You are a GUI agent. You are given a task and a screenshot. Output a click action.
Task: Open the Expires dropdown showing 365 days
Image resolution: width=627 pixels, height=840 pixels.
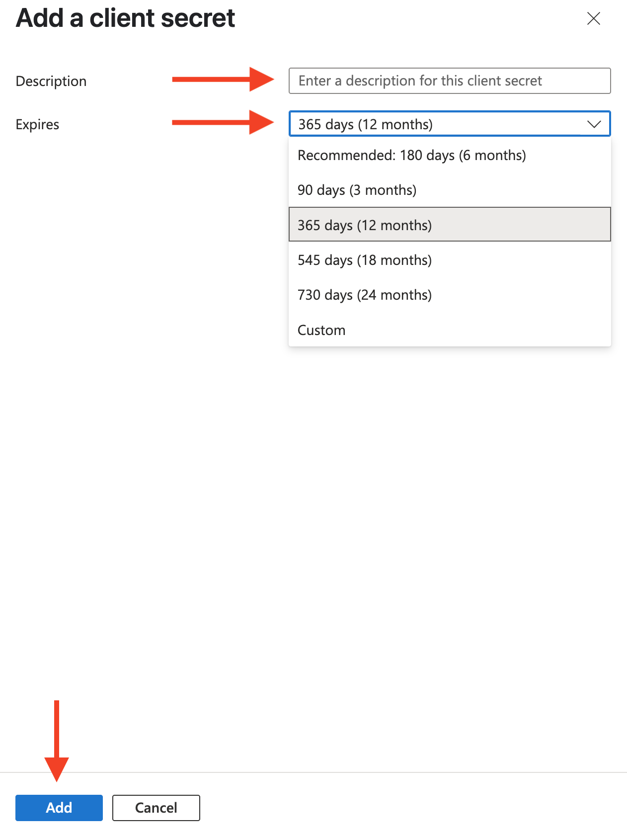(450, 124)
